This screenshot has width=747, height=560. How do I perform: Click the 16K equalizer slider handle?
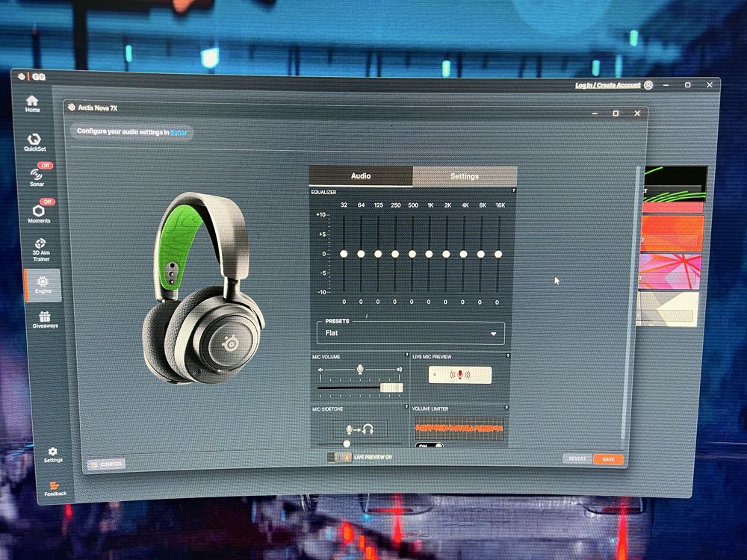tap(498, 255)
